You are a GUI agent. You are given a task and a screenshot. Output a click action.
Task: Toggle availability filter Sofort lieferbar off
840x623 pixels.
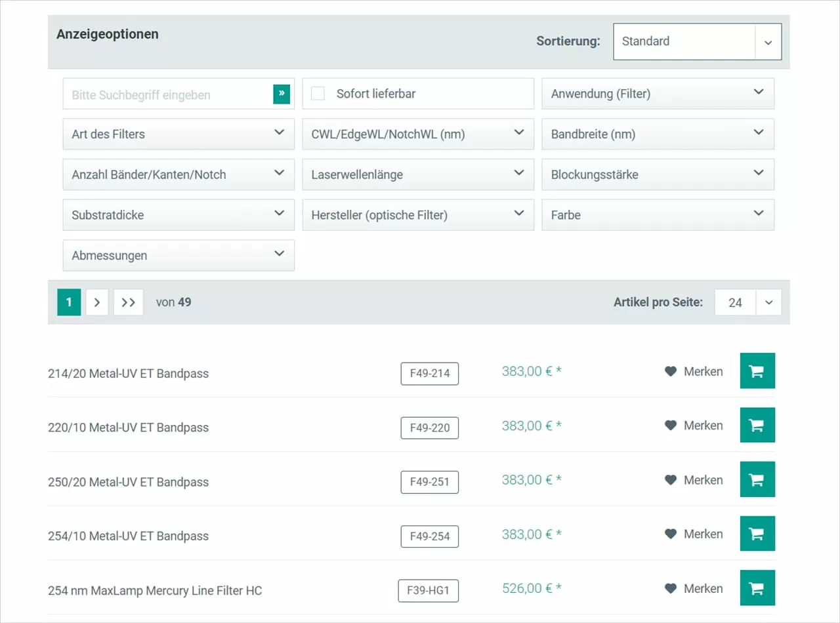(318, 93)
